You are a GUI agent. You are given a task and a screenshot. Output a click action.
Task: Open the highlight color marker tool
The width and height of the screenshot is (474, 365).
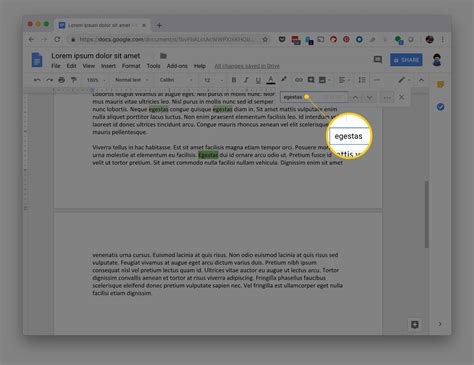pos(284,79)
